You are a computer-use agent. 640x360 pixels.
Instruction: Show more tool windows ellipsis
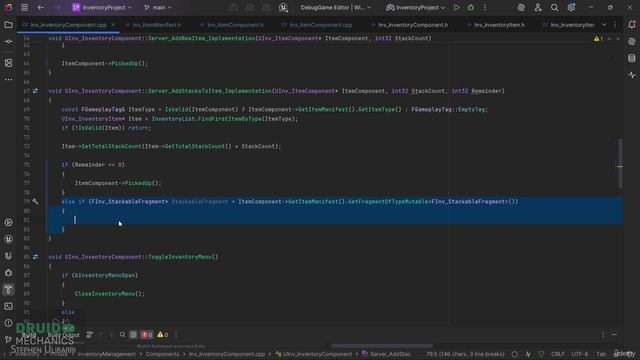8,80
